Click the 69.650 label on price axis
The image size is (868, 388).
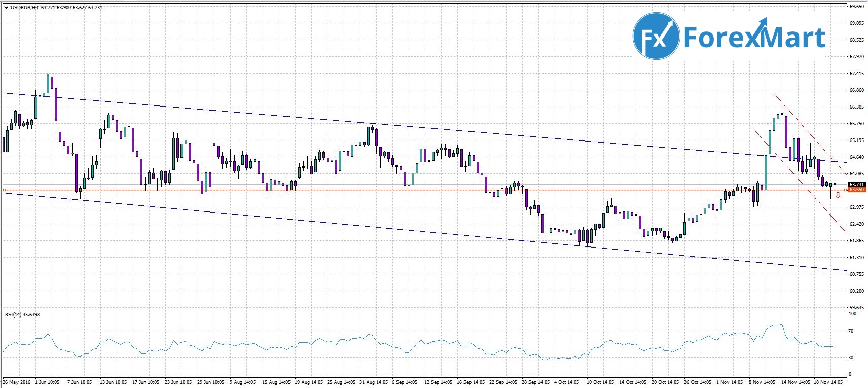click(856, 7)
